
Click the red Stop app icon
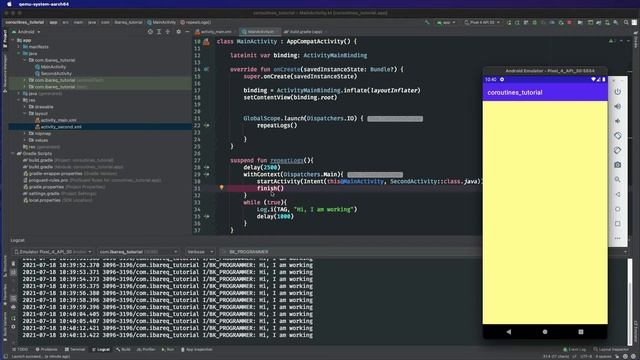click(569, 22)
